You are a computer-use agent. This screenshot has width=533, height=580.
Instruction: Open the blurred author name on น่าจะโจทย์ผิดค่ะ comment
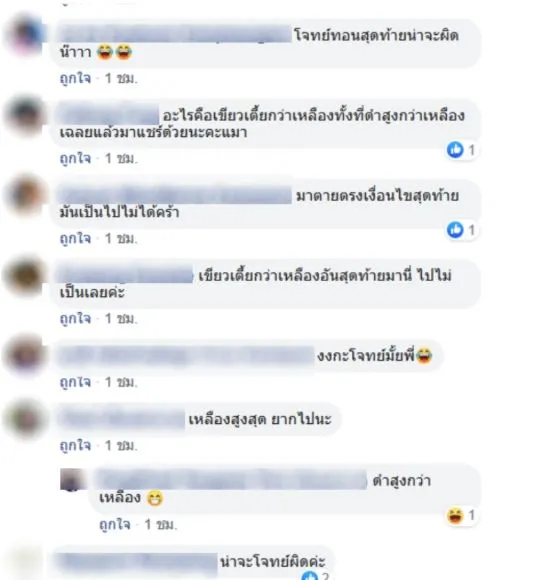[139, 562]
